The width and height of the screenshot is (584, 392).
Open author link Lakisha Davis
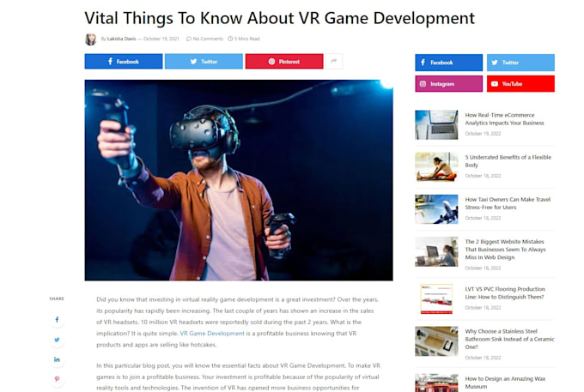pyautogui.click(x=121, y=39)
